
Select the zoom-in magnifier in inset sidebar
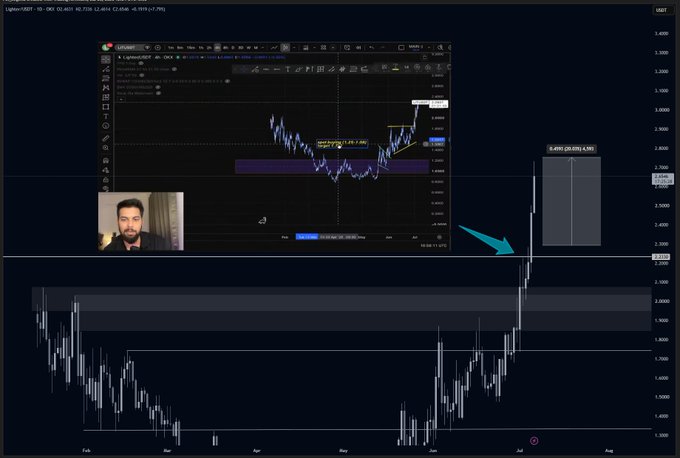(106, 148)
